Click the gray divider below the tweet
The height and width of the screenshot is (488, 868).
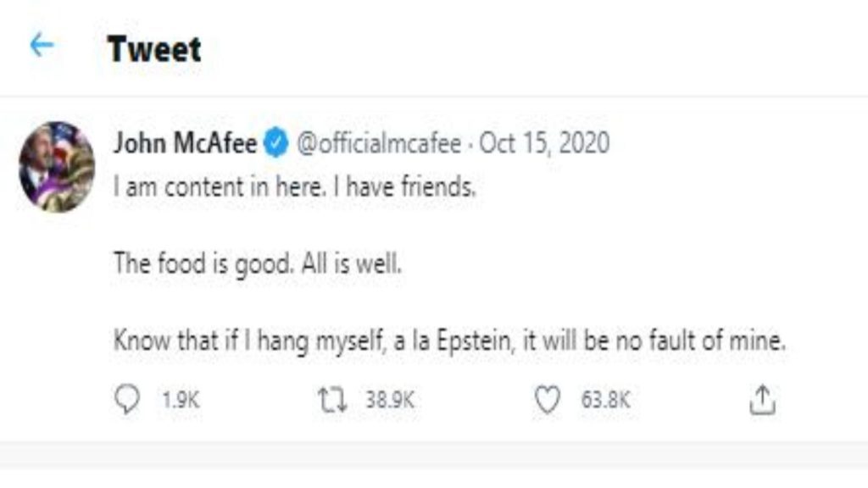pos(434,454)
